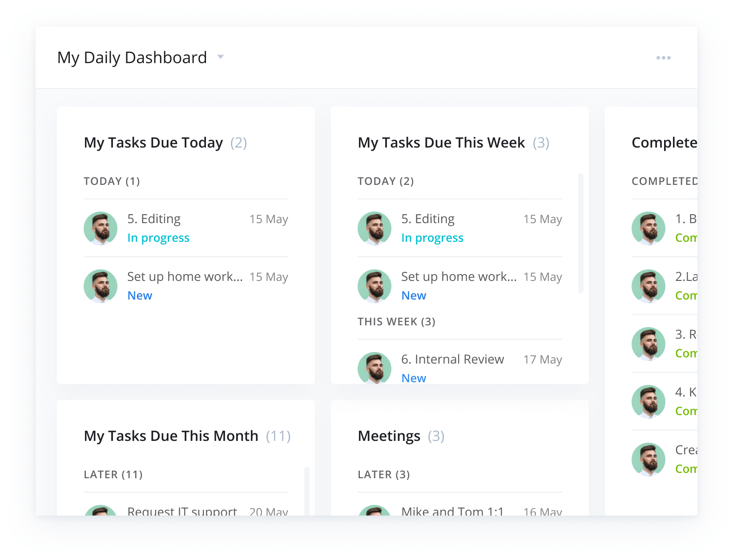The height and width of the screenshot is (560, 733).
Task: Click New status under Internal Review
Action: (414, 378)
